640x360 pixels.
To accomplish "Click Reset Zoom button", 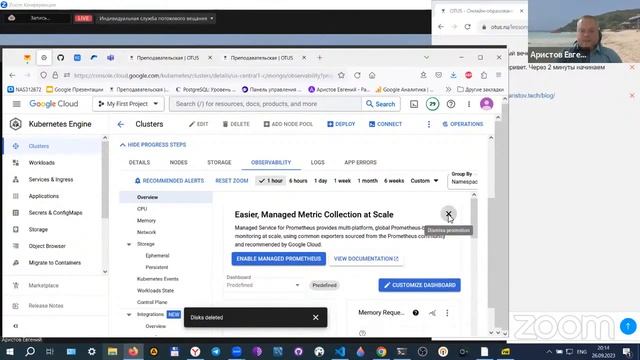I will click(x=232, y=181).
